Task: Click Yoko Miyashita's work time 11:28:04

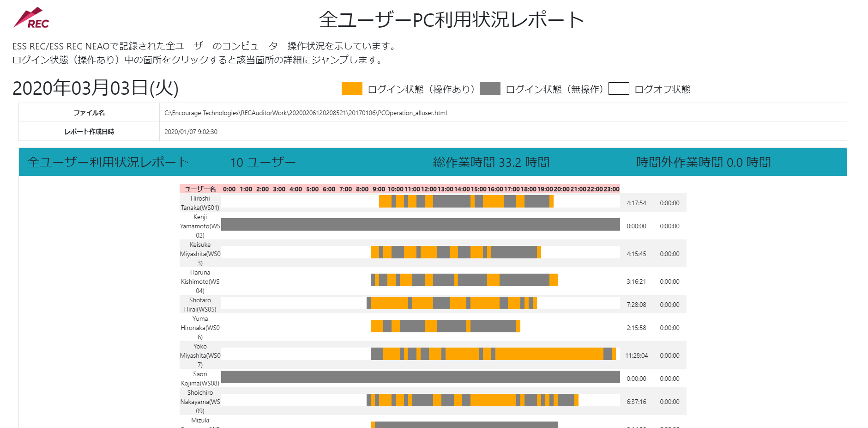Action: point(636,355)
